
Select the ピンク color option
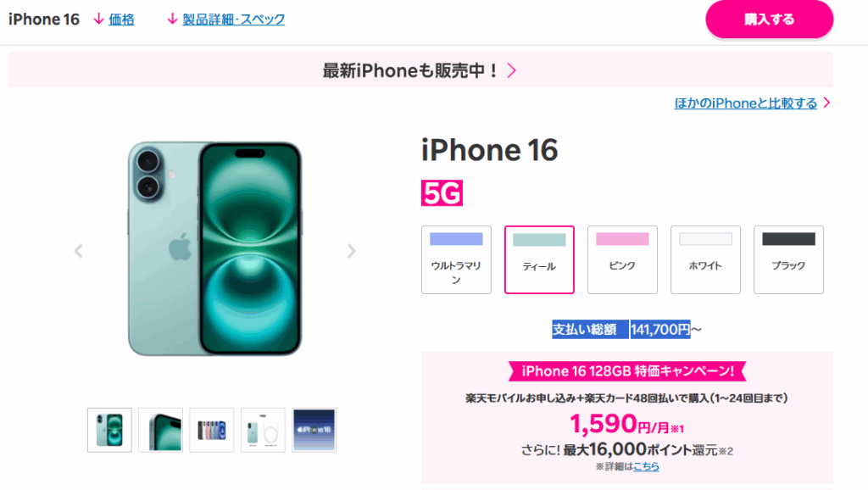(622, 259)
